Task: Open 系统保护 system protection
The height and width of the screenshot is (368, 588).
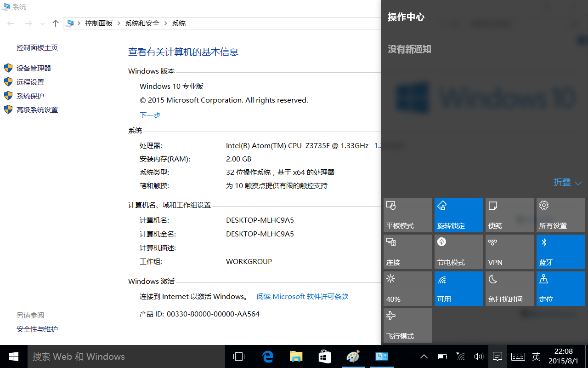Action: [x=30, y=96]
